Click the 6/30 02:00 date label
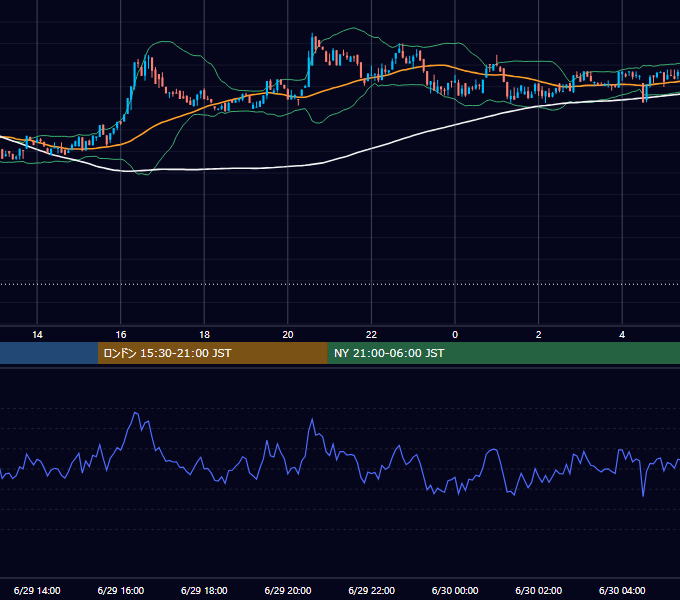This screenshot has width=680, height=600. click(x=539, y=590)
